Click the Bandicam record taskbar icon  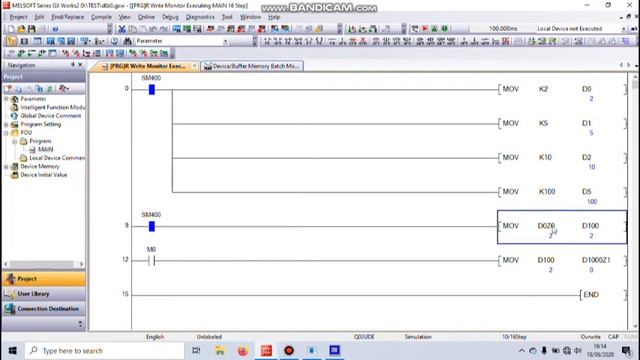click(x=289, y=351)
